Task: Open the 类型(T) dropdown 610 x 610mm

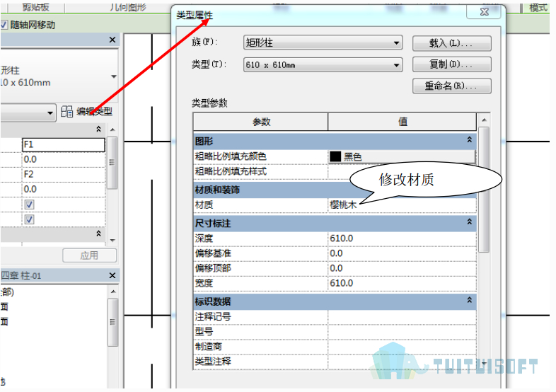Action: [323, 65]
